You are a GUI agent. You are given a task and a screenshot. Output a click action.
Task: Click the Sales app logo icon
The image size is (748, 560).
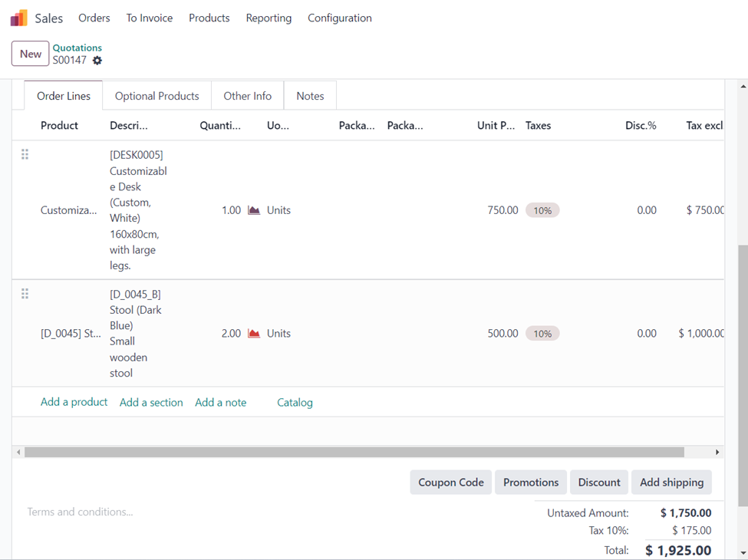point(18,18)
